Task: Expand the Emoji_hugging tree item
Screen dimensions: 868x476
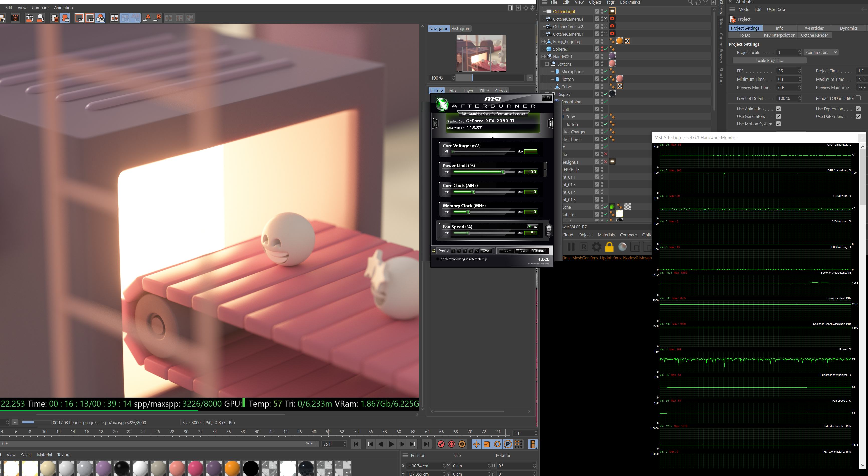Action: 543,41
